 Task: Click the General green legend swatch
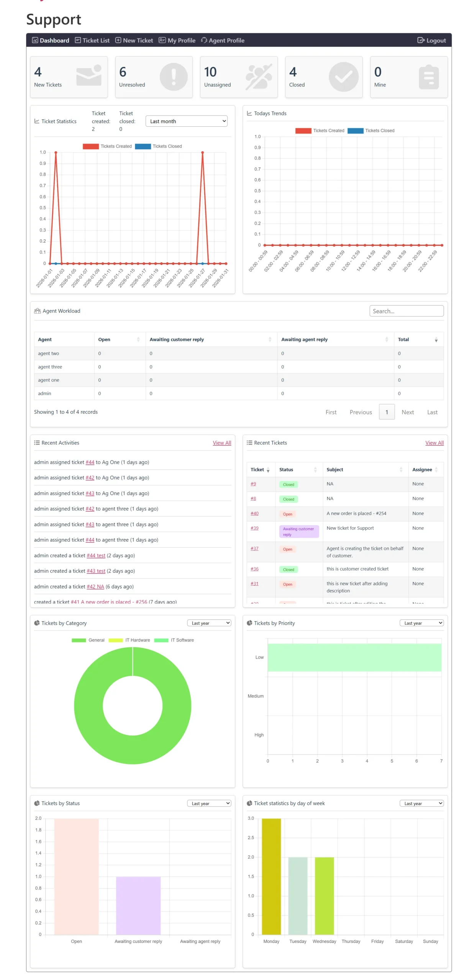click(x=79, y=640)
